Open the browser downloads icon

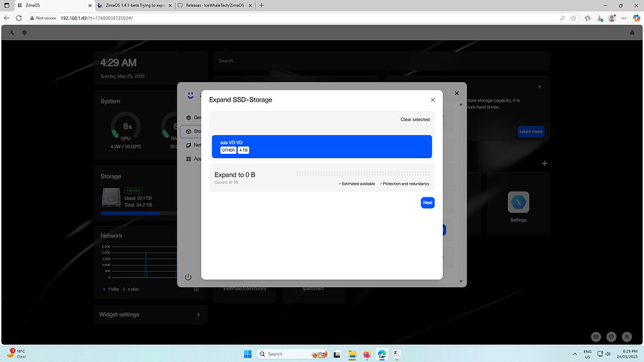point(600,18)
